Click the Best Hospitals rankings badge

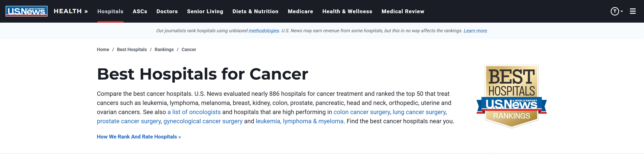pyautogui.click(x=512, y=97)
